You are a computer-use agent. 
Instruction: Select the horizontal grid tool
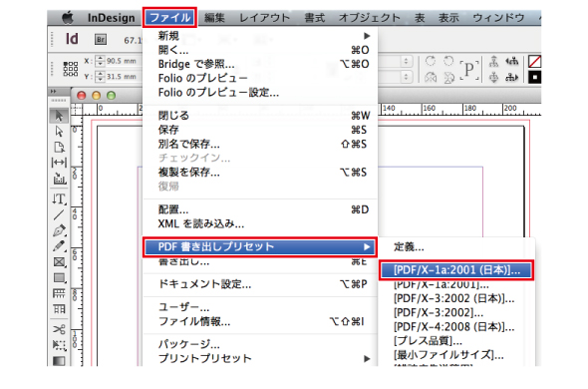(x=59, y=293)
